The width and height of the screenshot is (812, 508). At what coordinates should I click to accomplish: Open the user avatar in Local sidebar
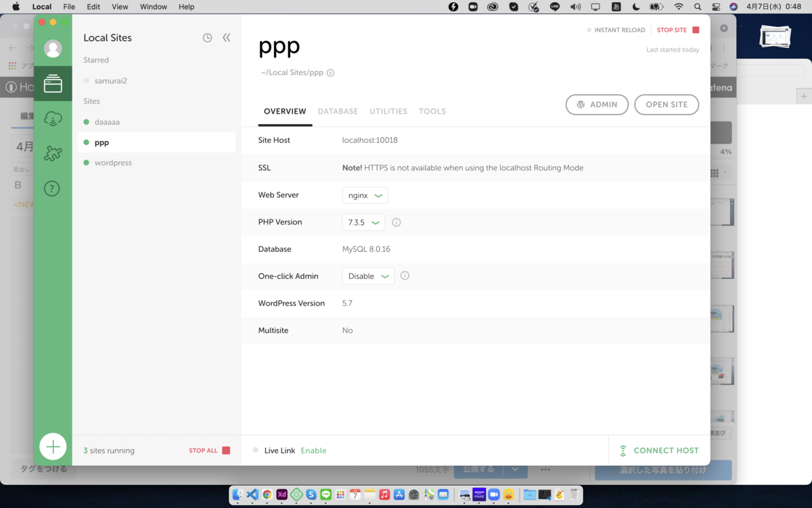pos(53,49)
